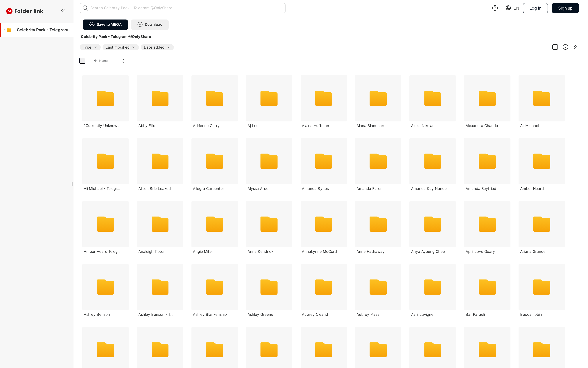Select the "Ali Michael - Telegr..." folder name

point(102,189)
